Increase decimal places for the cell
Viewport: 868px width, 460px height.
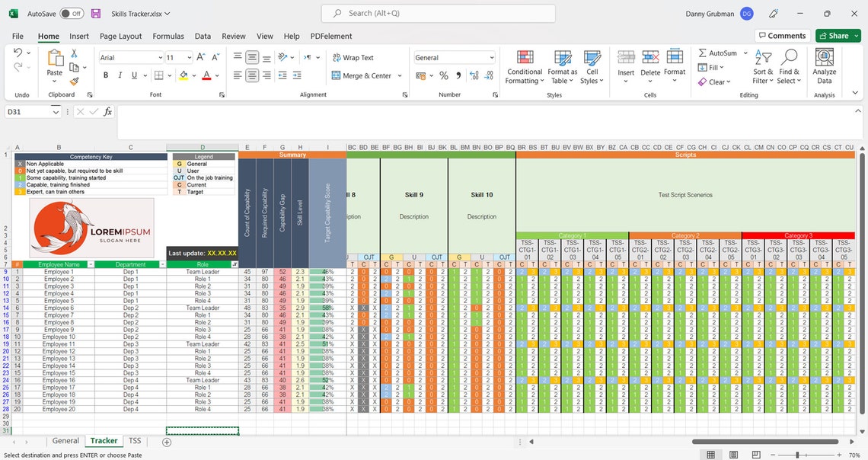coord(473,75)
